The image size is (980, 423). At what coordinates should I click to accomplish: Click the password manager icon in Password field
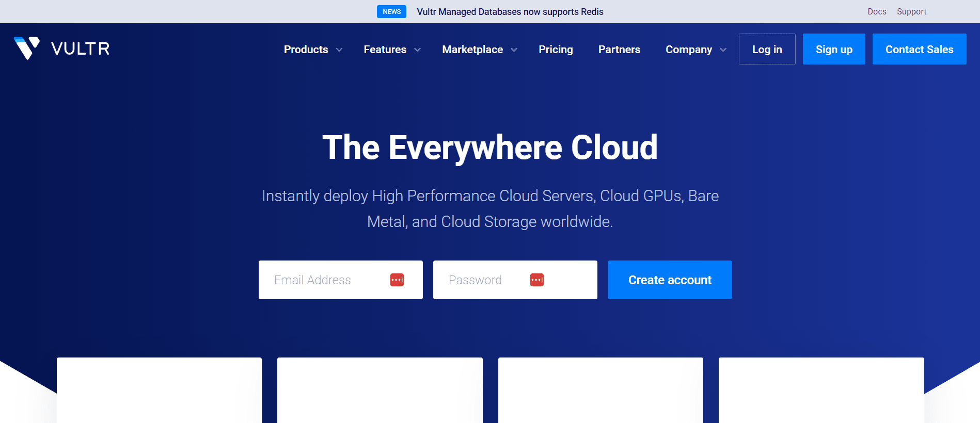point(536,280)
